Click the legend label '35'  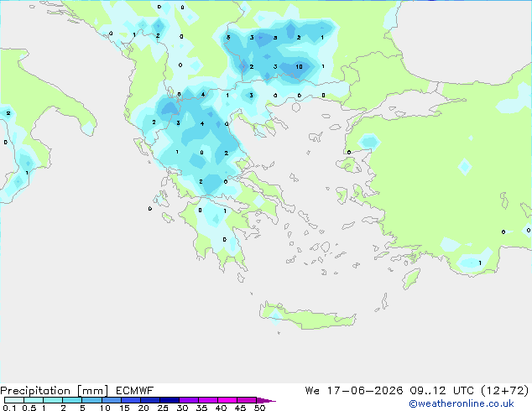click(201, 408)
